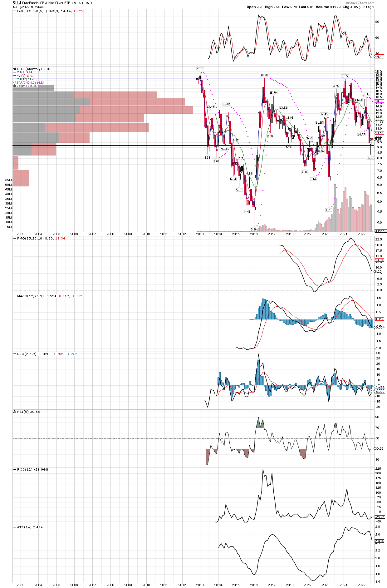Click the 12.45 price label
The height and width of the screenshot is (588, 387).
point(324,114)
